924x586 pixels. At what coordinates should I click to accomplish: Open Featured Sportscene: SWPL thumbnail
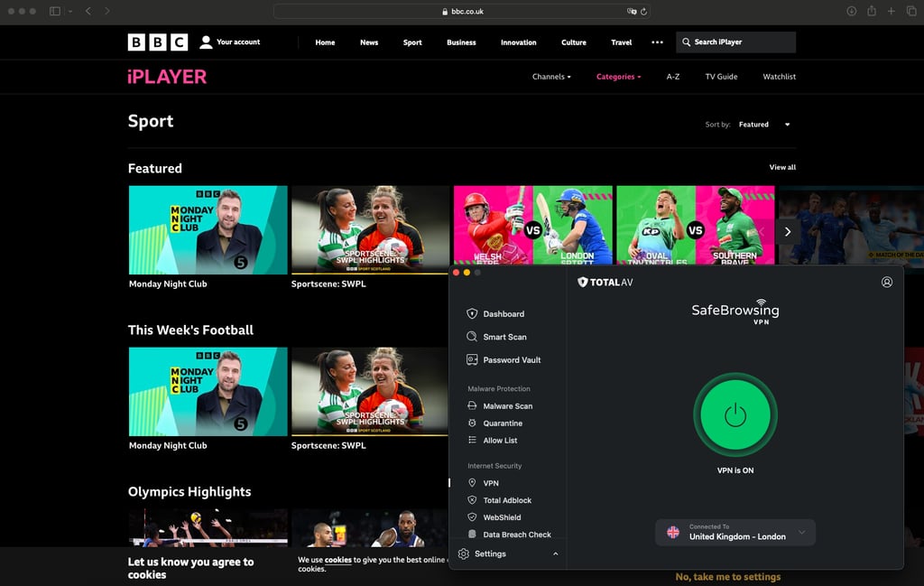(370, 230)
